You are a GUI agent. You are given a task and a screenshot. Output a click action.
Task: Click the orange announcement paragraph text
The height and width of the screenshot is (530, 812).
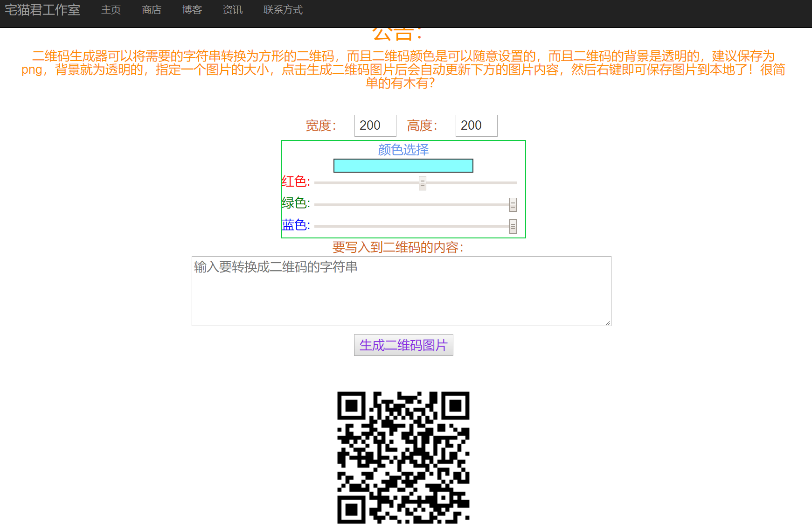coord(403,70)
